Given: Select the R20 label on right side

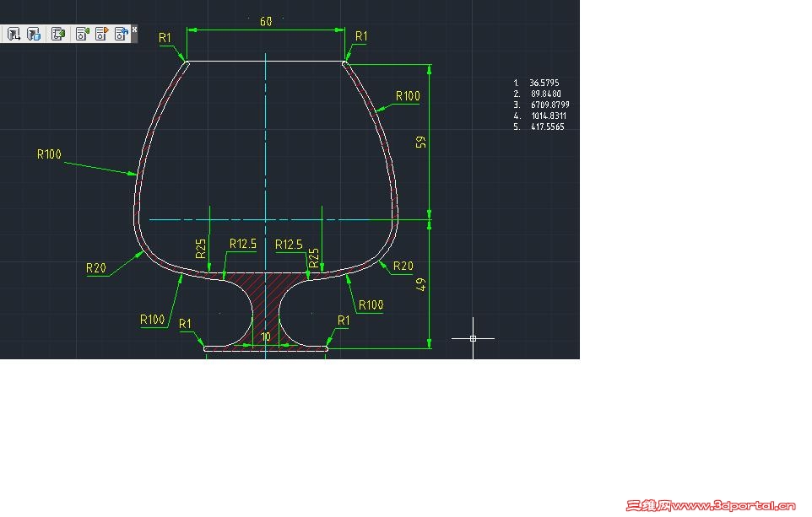Looking at the screenshot, I should 403,266.
